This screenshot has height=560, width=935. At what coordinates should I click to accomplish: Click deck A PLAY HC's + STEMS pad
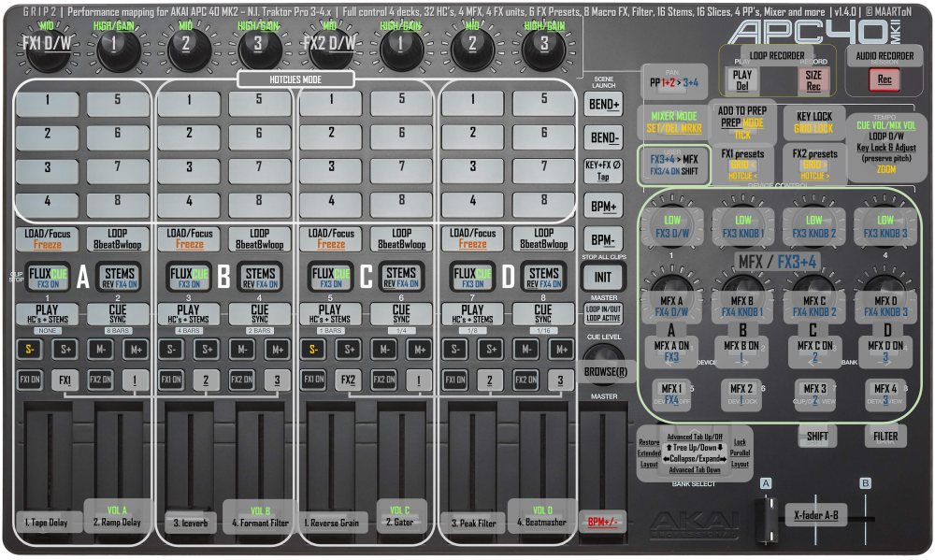47,314
